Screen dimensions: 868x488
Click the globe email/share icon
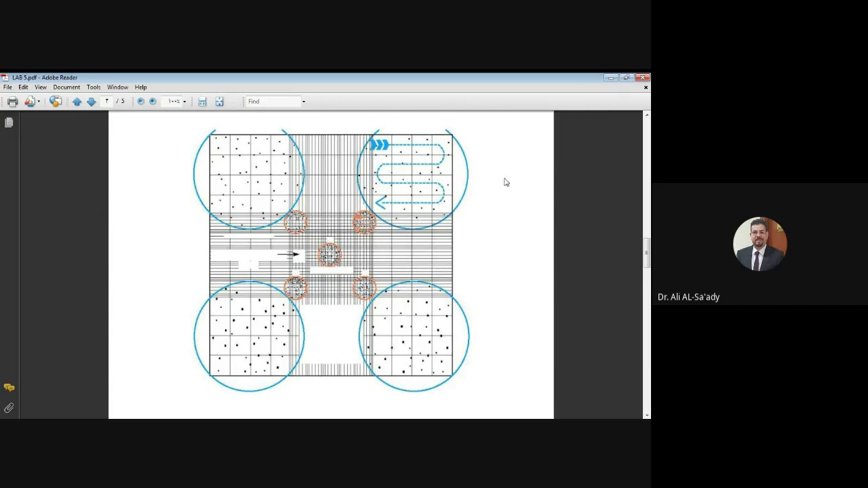(x=56, y=102)
